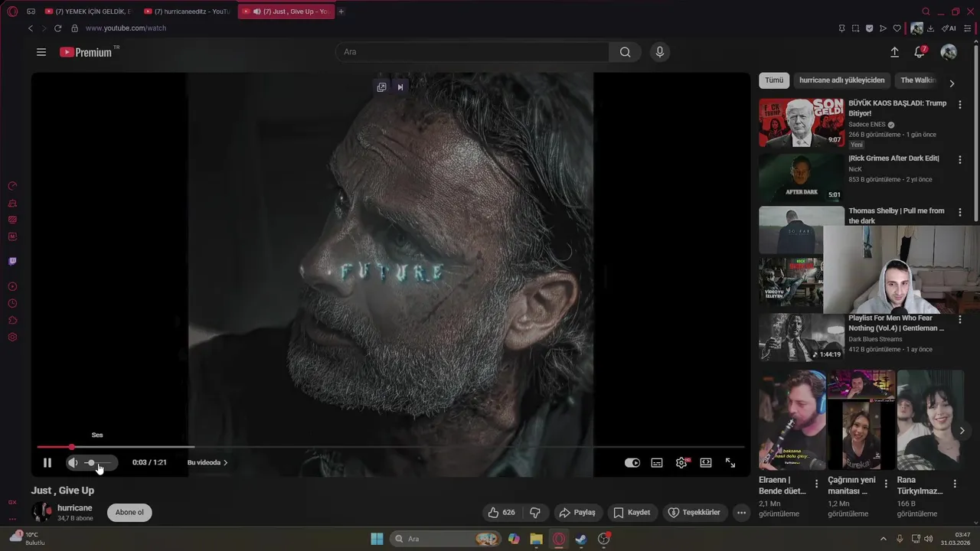Open the 'Elraenn | Bende düet' short

click(792, 419)
